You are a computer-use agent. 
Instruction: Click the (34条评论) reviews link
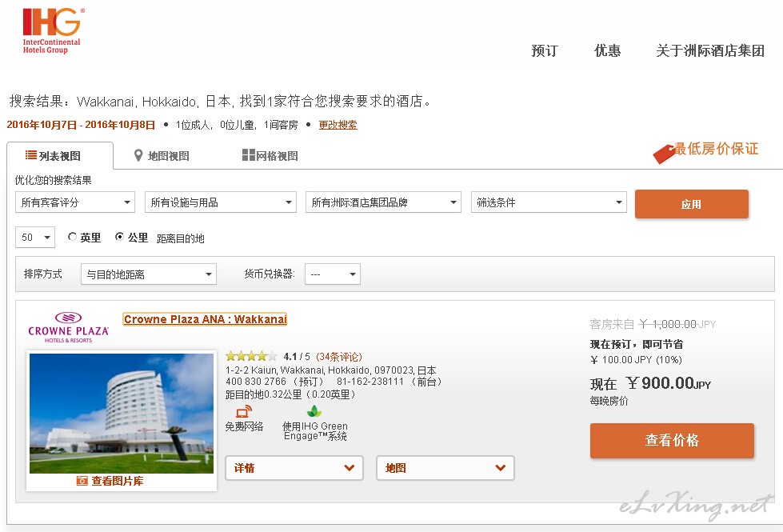coord(339,357)
